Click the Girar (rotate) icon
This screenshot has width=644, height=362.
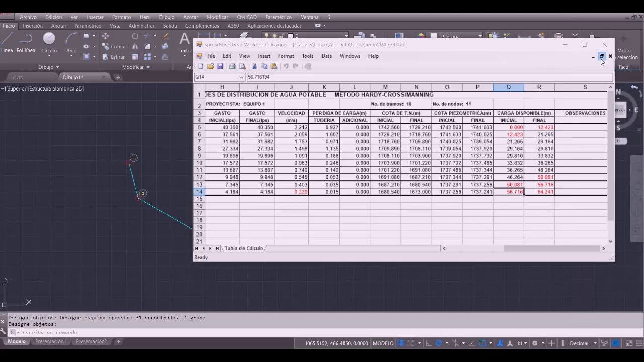(x=135, y=36)
